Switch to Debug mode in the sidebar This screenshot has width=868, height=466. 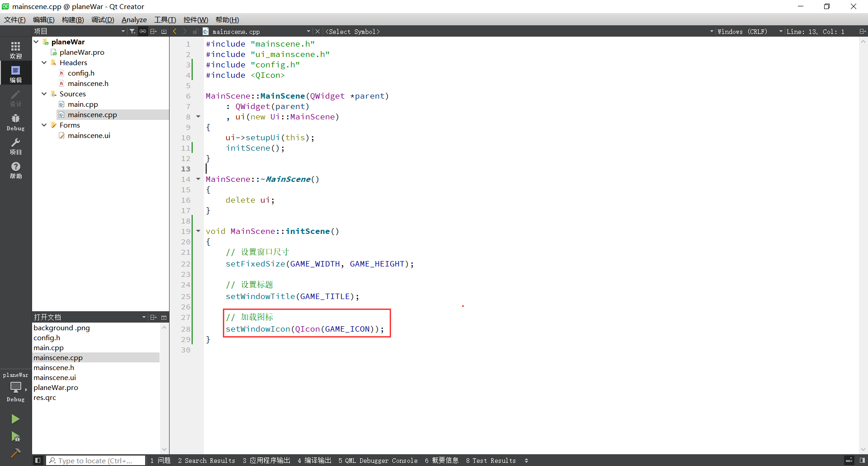[15, 122]
